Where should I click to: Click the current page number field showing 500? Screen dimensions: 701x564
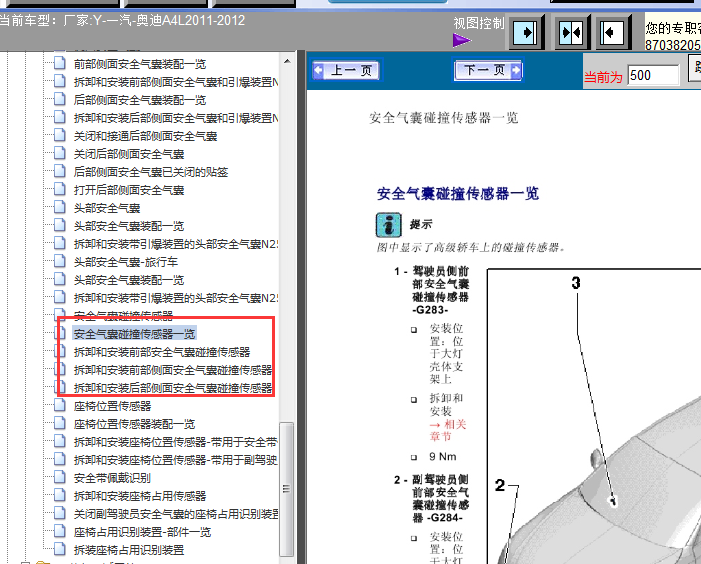tap(653, 75)
